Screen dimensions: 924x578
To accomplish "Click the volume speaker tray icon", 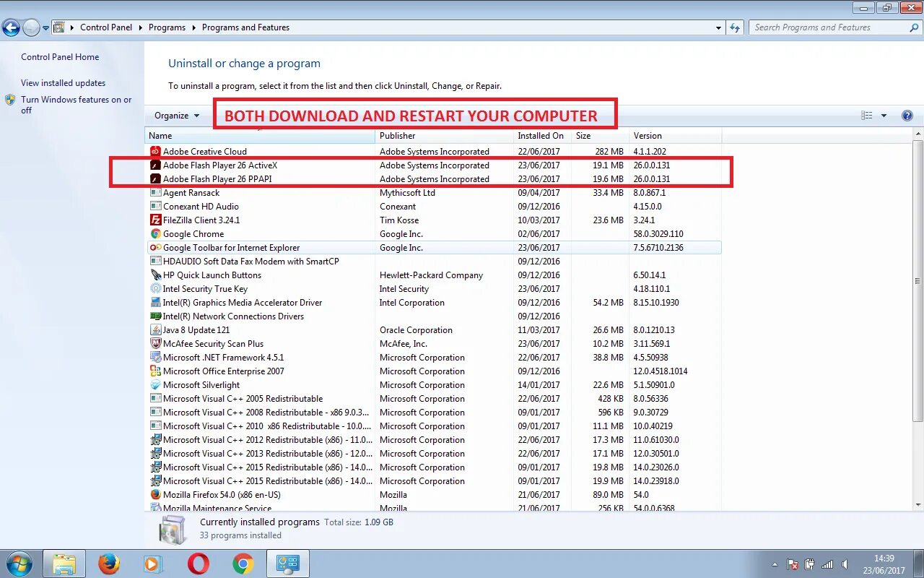I will coord(845,564).
